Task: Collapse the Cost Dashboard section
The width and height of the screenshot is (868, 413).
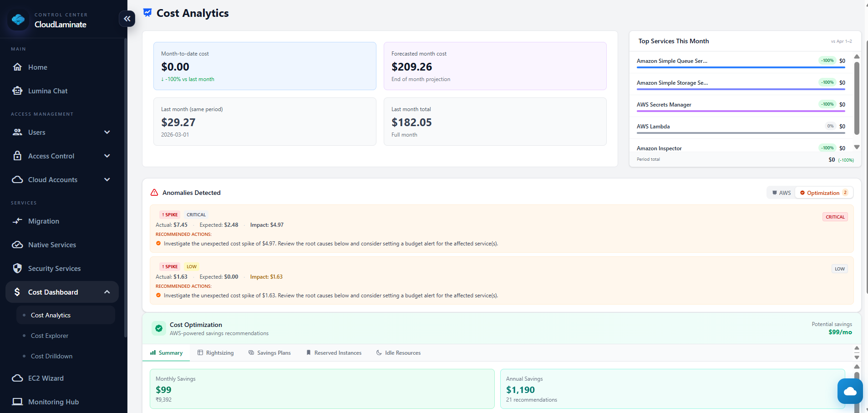Action: point(61,292)
